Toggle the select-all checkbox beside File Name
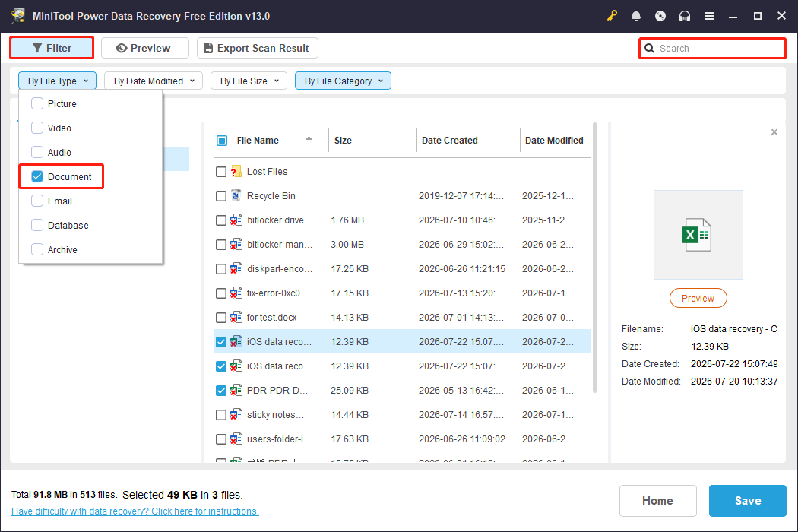This screenshot has width=798, height=532. point(222,141)
